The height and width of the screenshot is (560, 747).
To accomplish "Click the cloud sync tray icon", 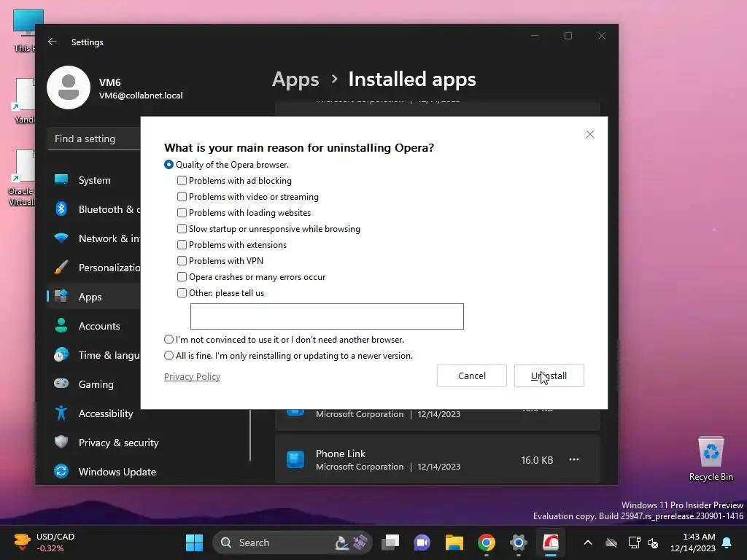I will [611, 542].
